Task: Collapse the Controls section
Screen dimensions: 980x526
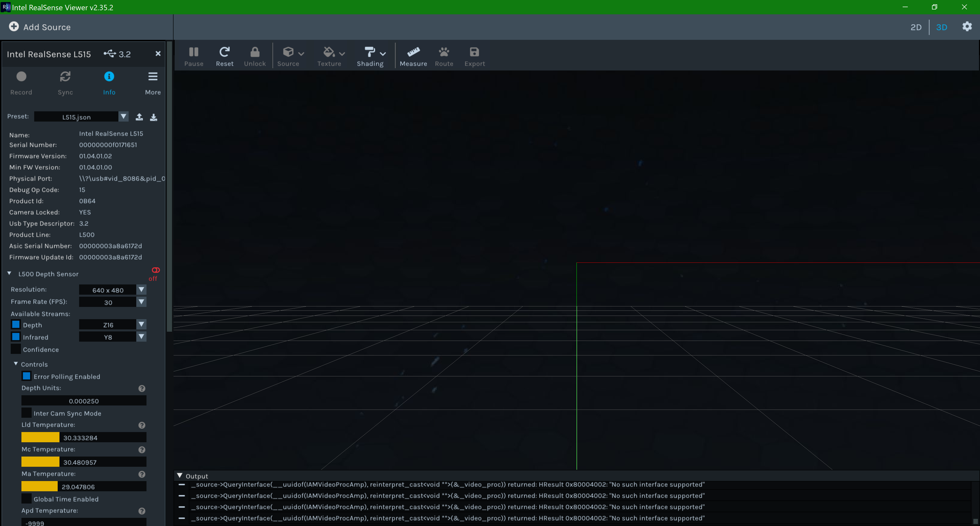Action: [x=16, y=364]
